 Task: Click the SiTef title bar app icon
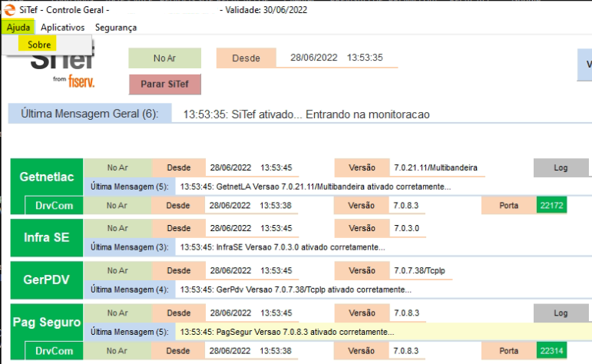pos(9,10)
